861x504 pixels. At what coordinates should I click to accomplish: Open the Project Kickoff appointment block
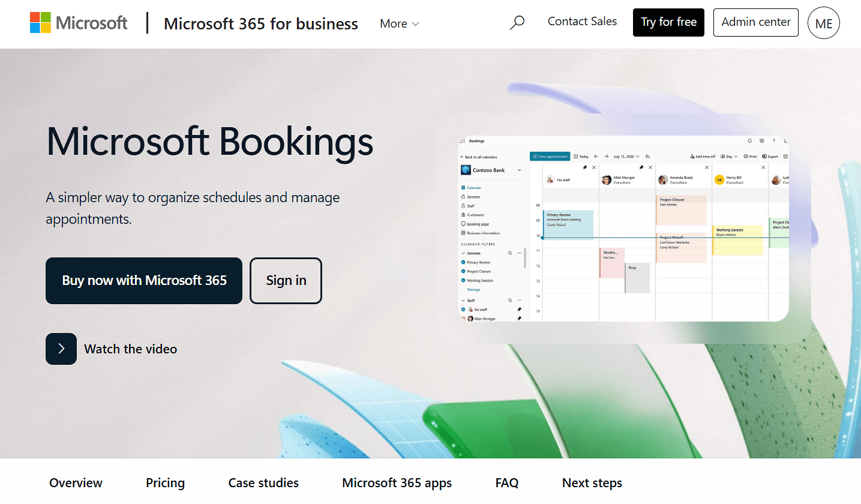click(x=681, y=248)
